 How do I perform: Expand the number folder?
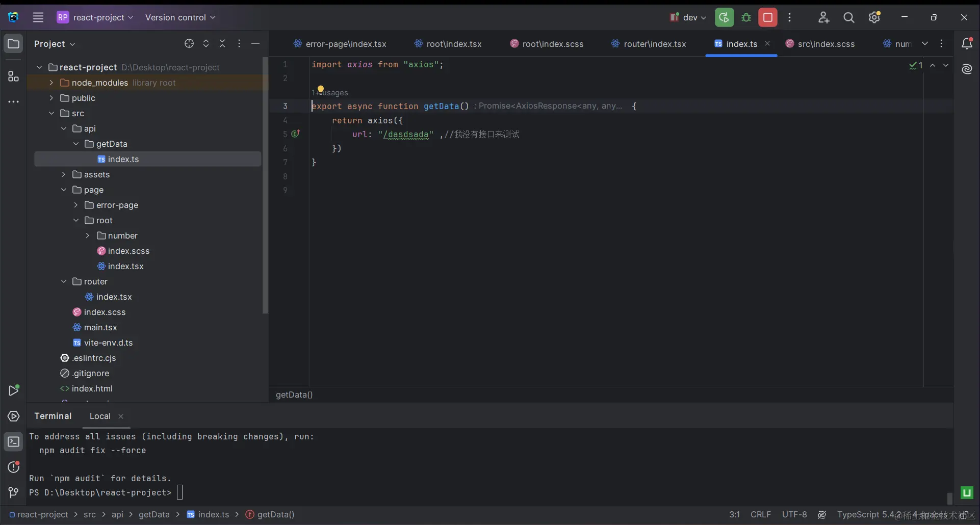pos(88,235)
